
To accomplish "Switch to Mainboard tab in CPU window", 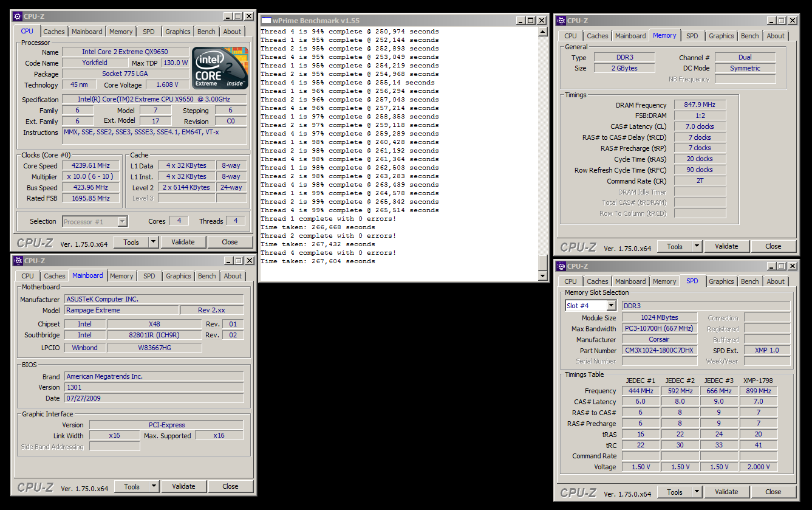I will [87, 32].
